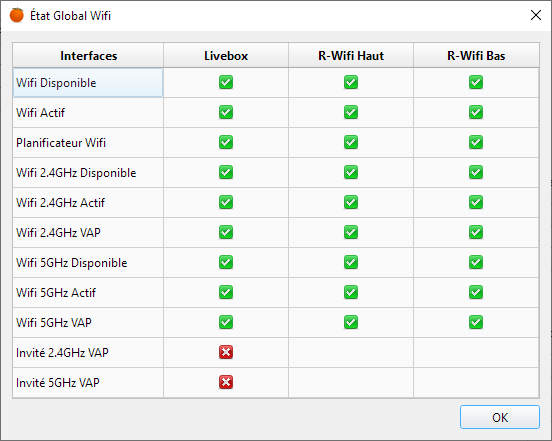The image size is (552, 441).
Task: Select the R-Wifi Haut column header
Action: point(351,55)
